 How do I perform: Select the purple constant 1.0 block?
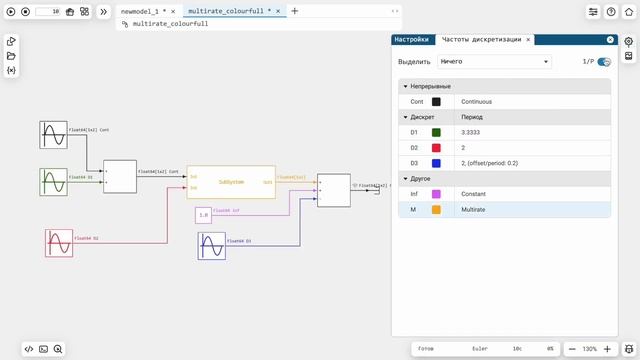203,215
